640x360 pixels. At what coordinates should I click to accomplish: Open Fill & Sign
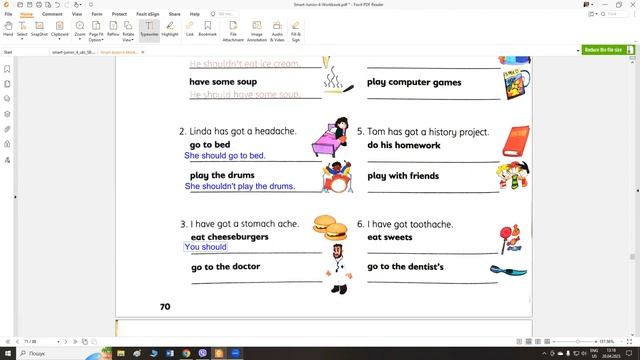click(x=296, y=31)
